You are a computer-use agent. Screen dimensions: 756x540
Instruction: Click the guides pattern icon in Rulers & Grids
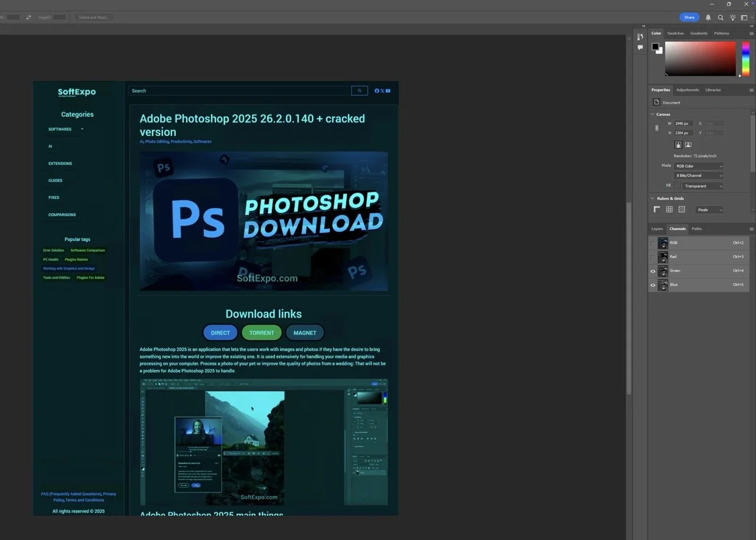(682, 209)
